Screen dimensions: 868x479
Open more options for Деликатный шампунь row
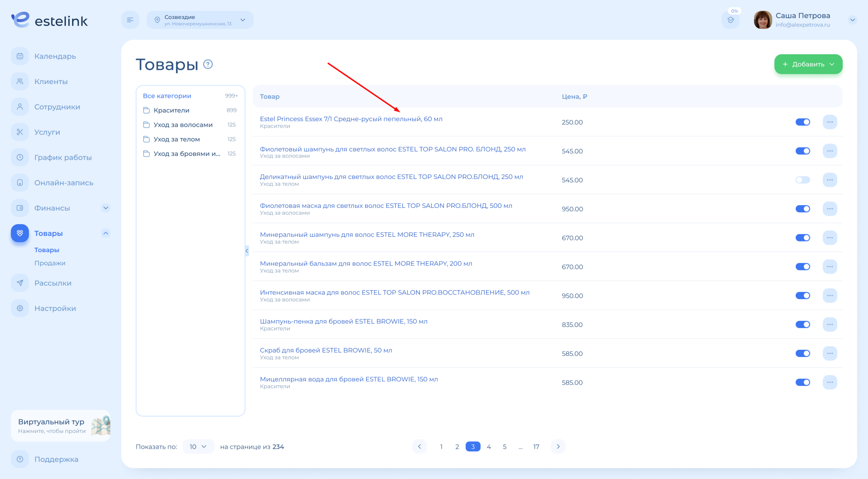tap(830, 180)
